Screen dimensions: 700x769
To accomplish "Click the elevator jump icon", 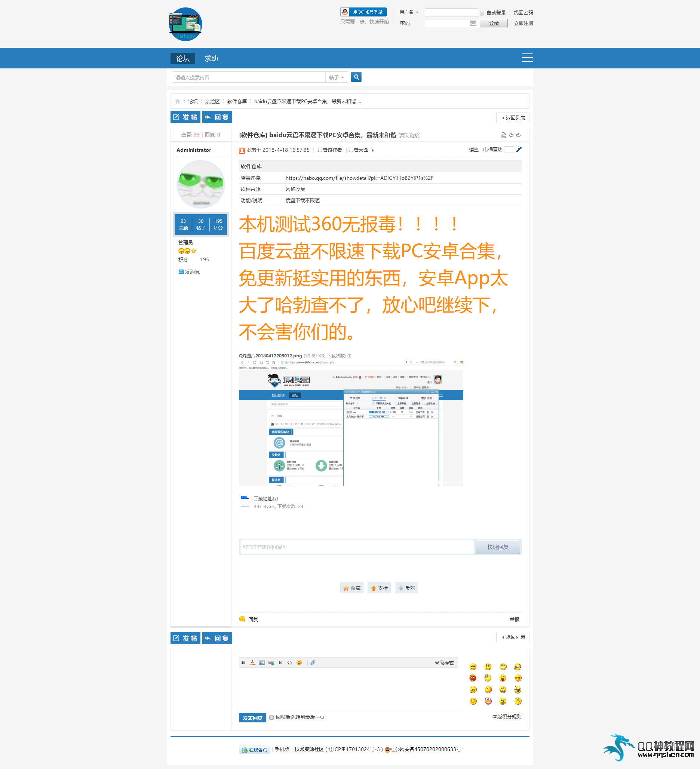I will (x=518, y=150).
